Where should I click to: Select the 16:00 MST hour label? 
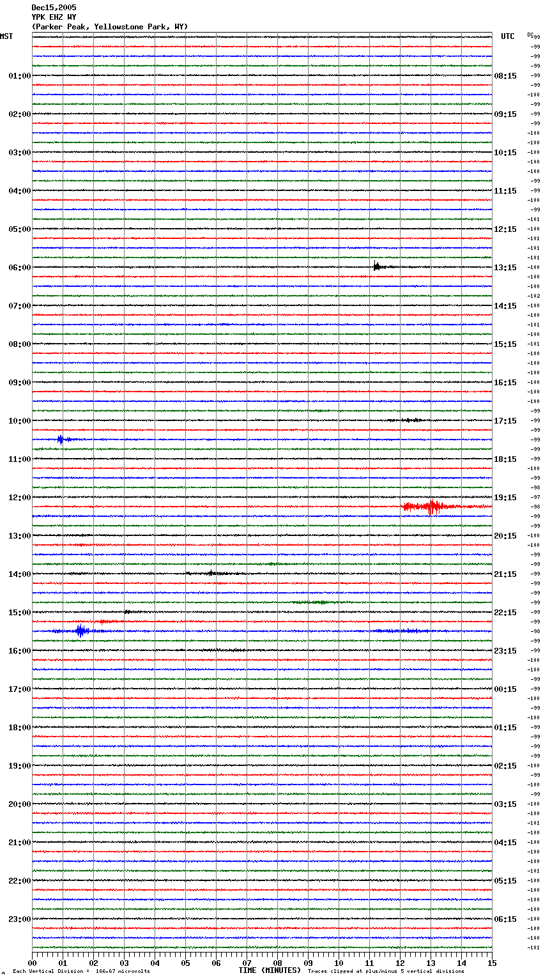click(20, 651)
